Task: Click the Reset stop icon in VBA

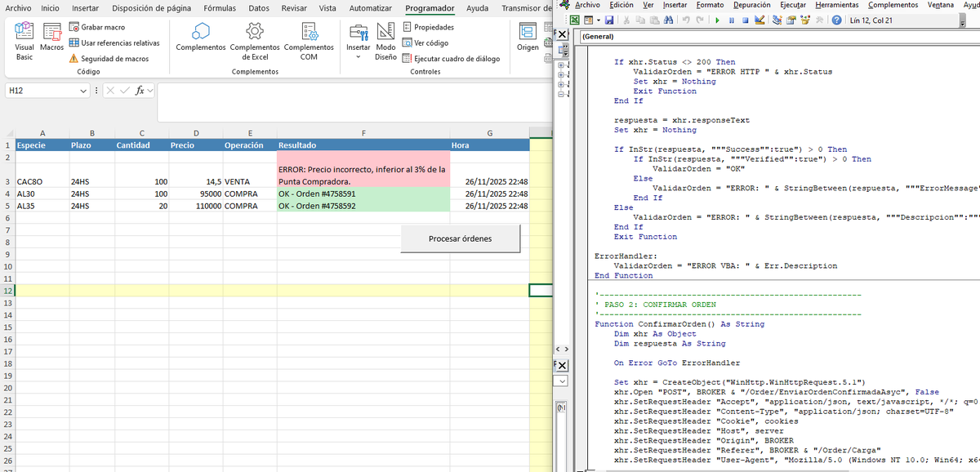Action: pyautogui.click(x=746, y=20)
